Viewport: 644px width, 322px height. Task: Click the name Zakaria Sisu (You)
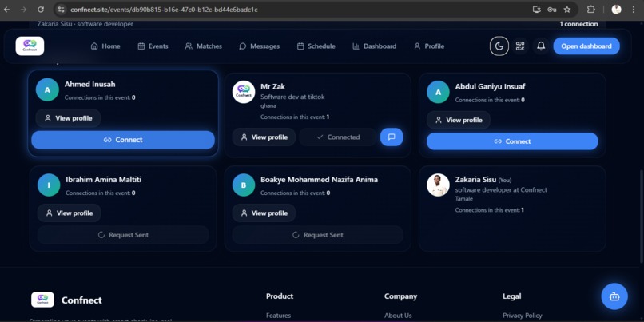pos(483,180)
